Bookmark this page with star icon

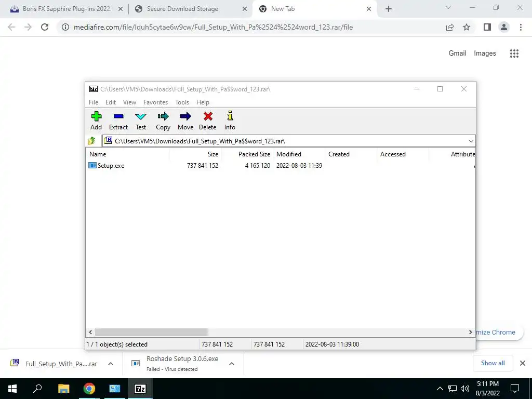[467, 27]
